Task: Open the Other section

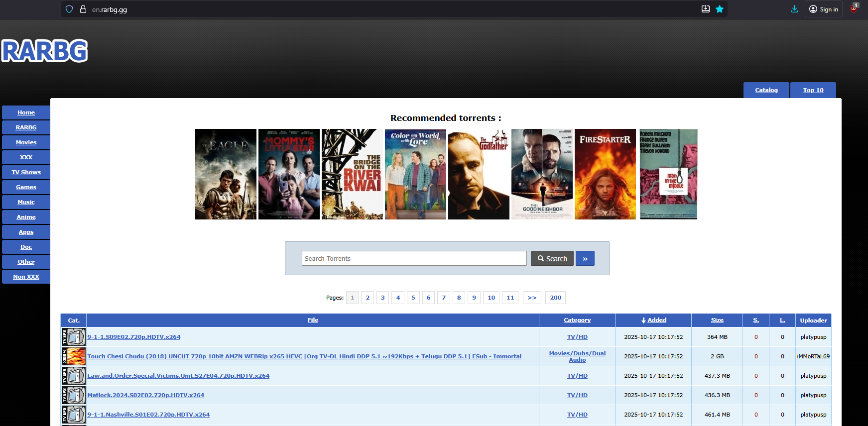Action: 26,262
